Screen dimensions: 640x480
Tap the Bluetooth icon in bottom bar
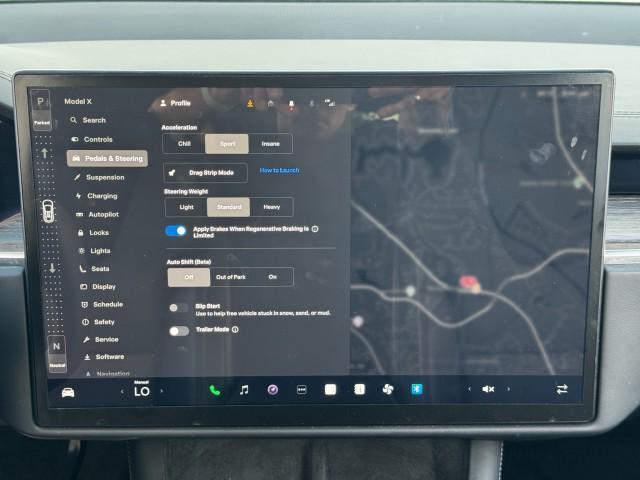click(x=416, y=389)
